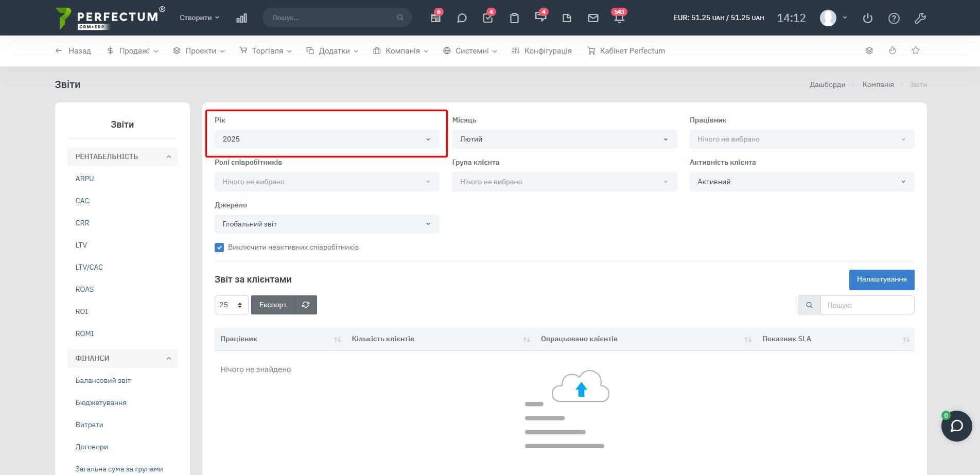Click the refresh icon next to Експорт
980x475 pixels.
click(305, 305)
